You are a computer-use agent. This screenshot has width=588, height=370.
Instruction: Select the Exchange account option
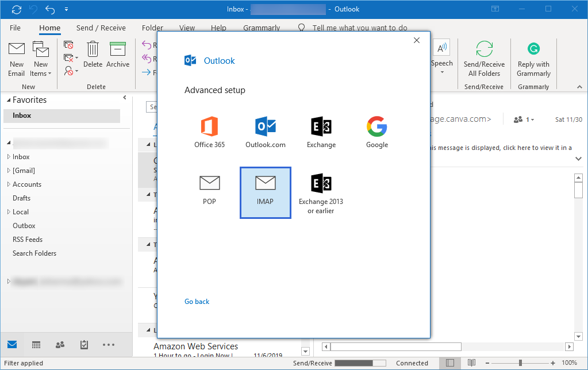pos(321,132)
